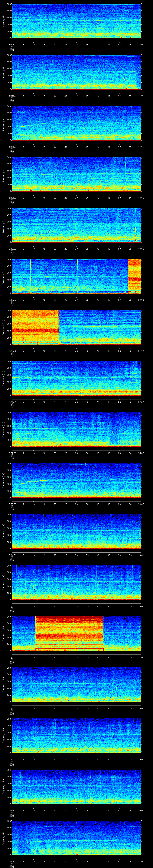Select the spectrogram panel starting at 13:24:00
This screenshot has width=153, height=868.
(76, 531)
